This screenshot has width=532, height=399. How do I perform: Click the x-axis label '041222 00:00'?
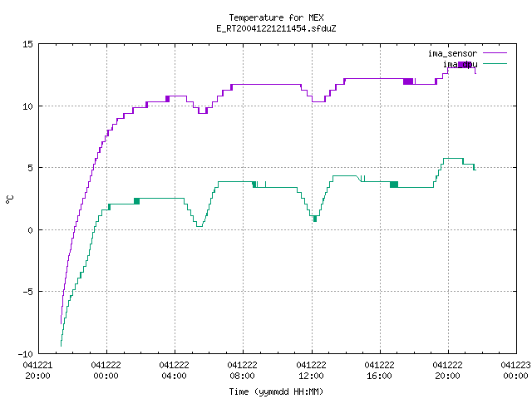(x=106, y=371)
